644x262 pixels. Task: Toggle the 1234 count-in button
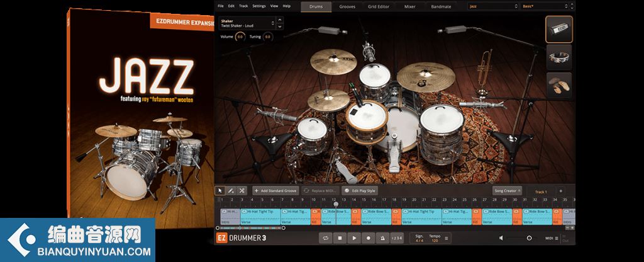[396, 237]
